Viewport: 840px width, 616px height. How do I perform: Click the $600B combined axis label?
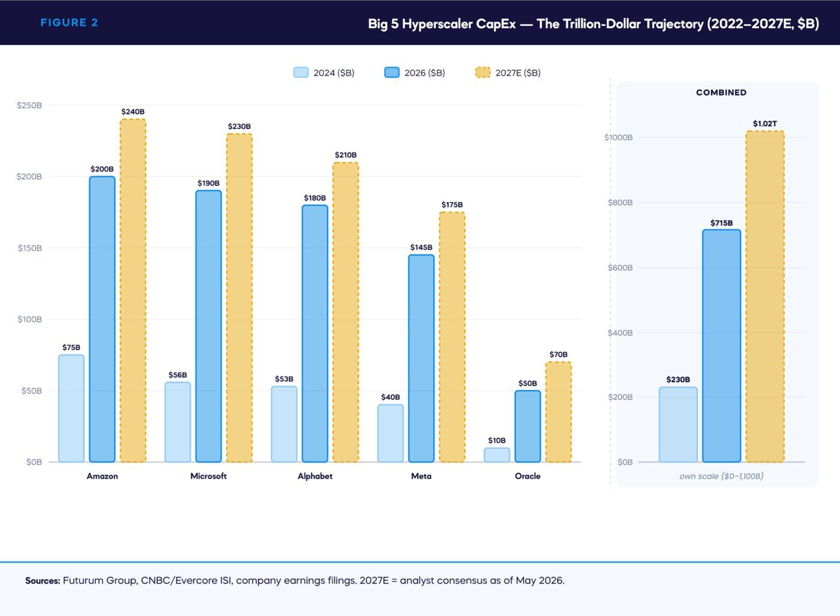point(620,268)
